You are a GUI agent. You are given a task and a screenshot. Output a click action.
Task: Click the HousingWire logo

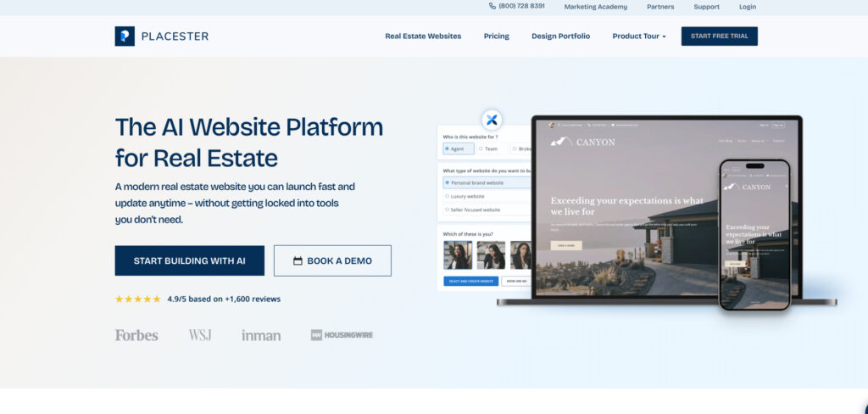(342, 335)
